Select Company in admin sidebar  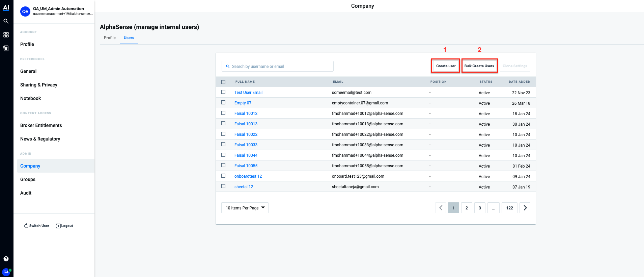click(56, 166)
